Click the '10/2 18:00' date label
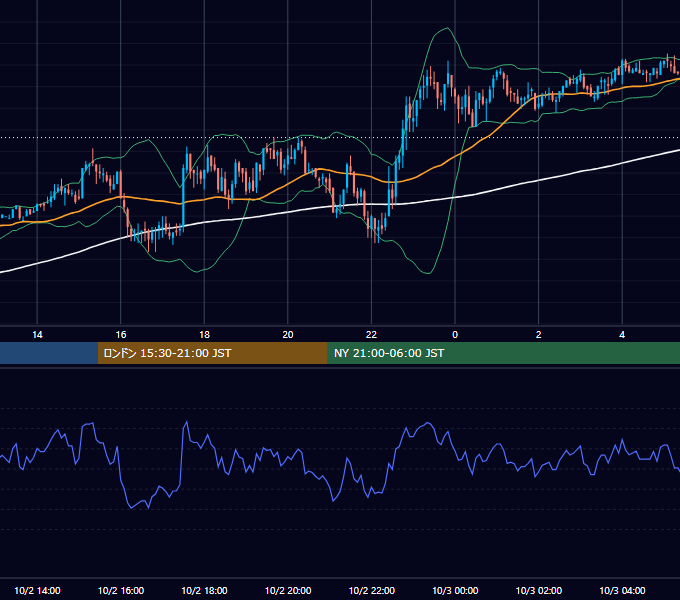This screenshot has height=600, width=680. coord(204,590)
